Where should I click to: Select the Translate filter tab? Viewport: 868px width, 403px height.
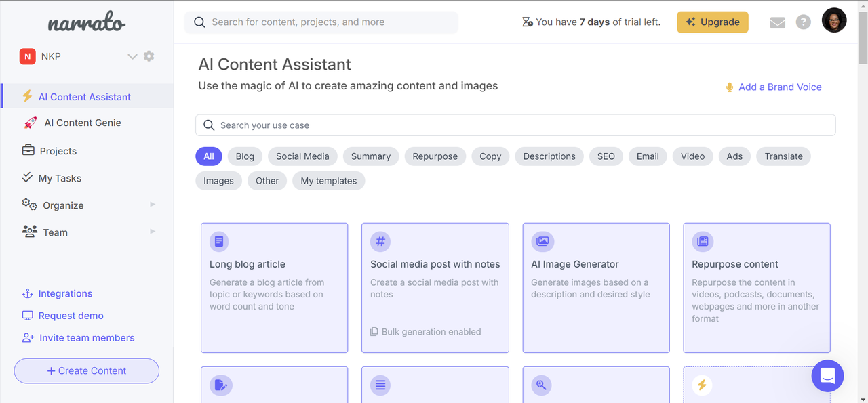[783, 156]
